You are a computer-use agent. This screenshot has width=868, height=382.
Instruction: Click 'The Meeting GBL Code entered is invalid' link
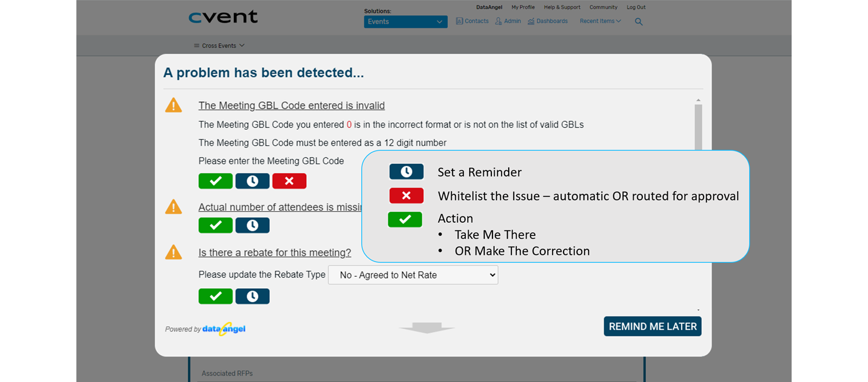coord(291,105)
